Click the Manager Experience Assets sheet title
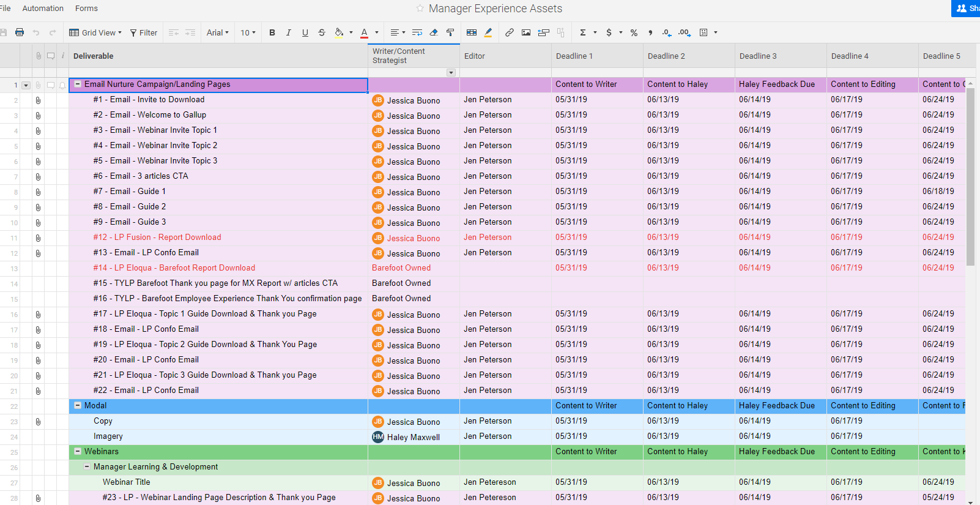 (x=496, y=9)
